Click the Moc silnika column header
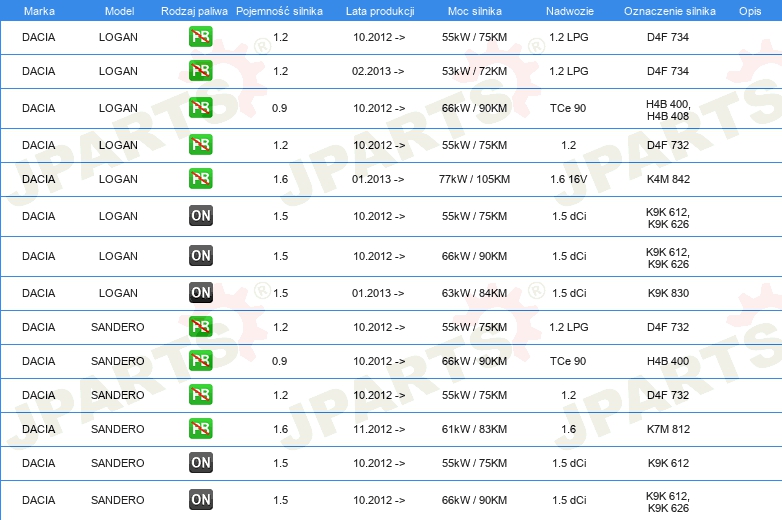This screenshot has height=520, width=782. [474, 11]
